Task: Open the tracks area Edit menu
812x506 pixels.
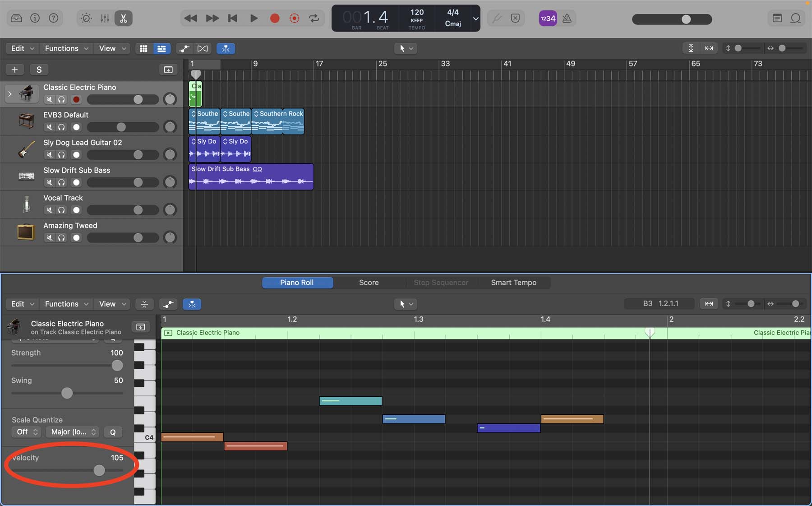Action: tap(22, 48)
